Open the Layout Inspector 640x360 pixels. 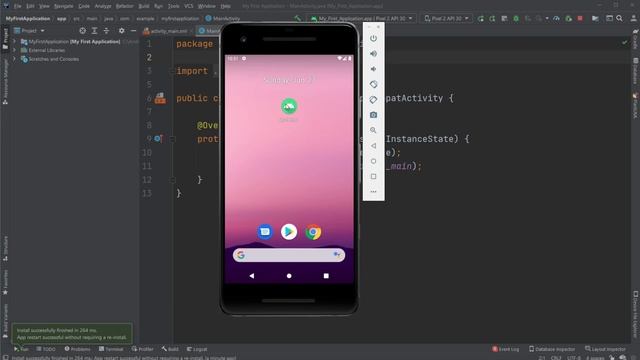click(605, 349)
